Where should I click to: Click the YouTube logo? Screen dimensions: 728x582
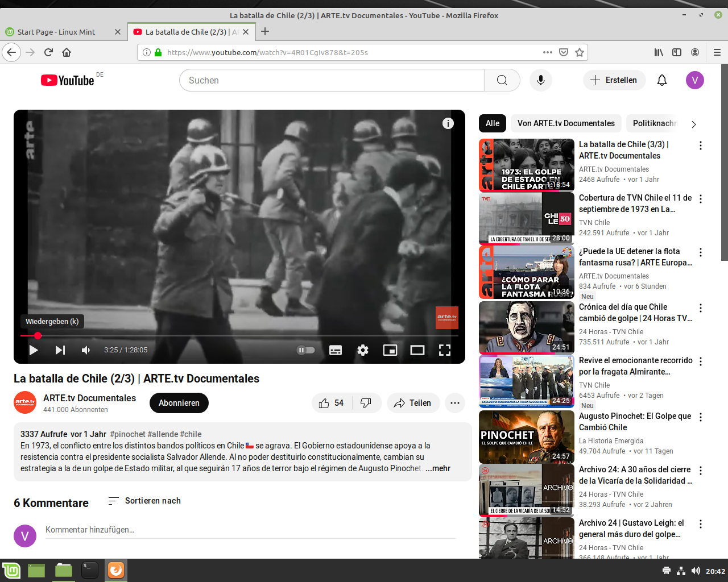click(68, 80)
